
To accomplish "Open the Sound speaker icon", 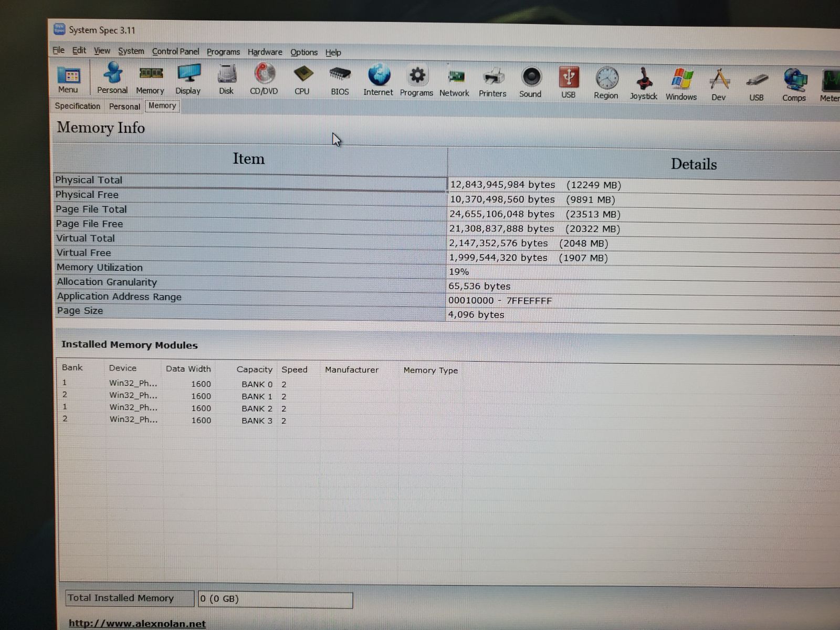I will 531,83.
